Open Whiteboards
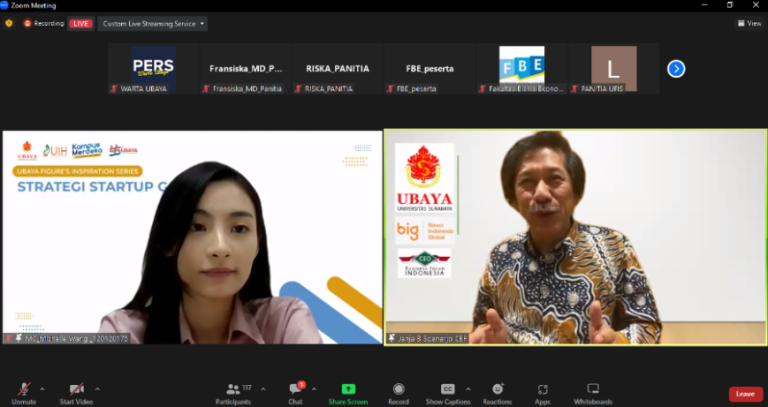The width and height of the screenshot is (768, 407). click(x=593, y=390)
